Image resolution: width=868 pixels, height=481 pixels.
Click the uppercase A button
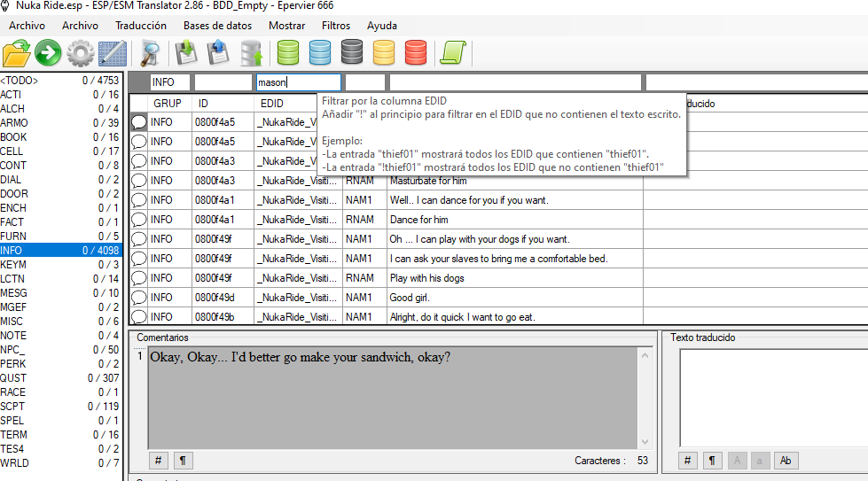pos(737,461)
